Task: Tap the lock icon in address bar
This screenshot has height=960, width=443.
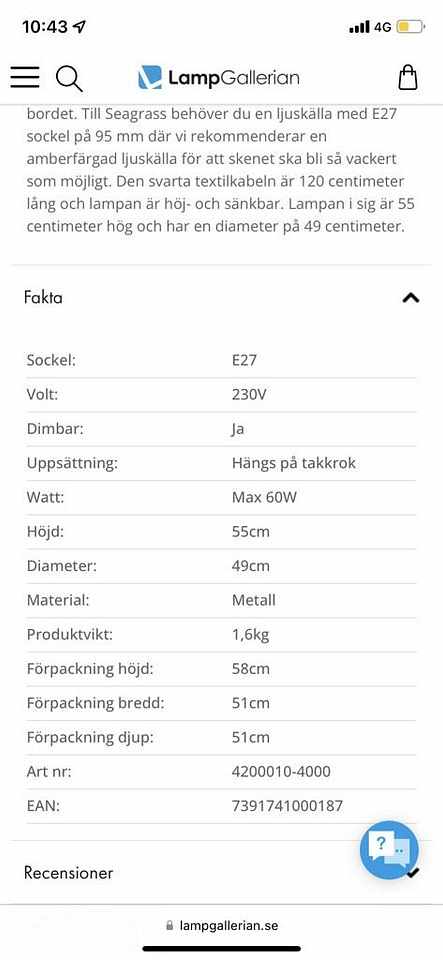Action: 169,926
